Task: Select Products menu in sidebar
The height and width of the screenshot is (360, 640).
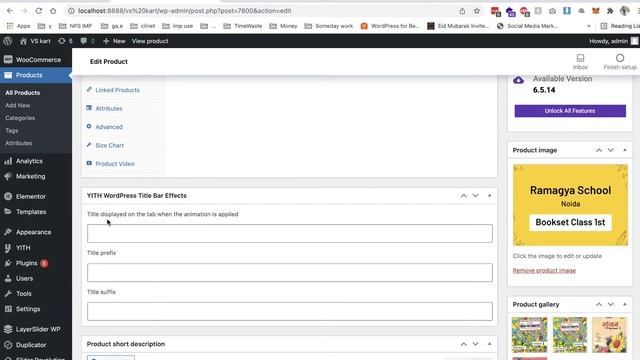Action: pos(36,75)
